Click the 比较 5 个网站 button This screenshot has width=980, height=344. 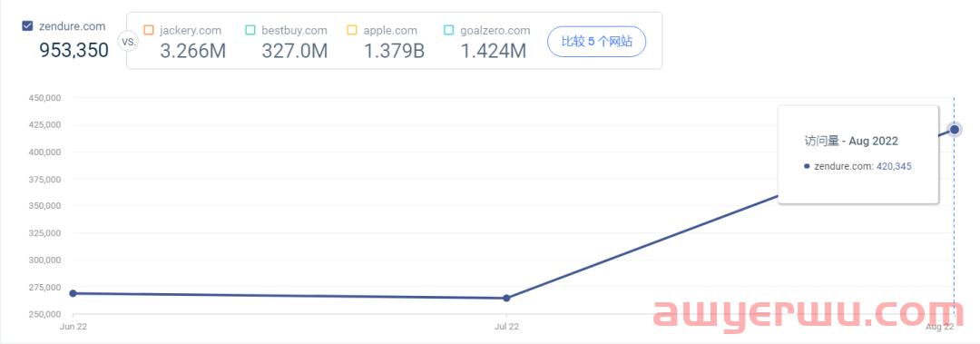click(x=596, y=42)
